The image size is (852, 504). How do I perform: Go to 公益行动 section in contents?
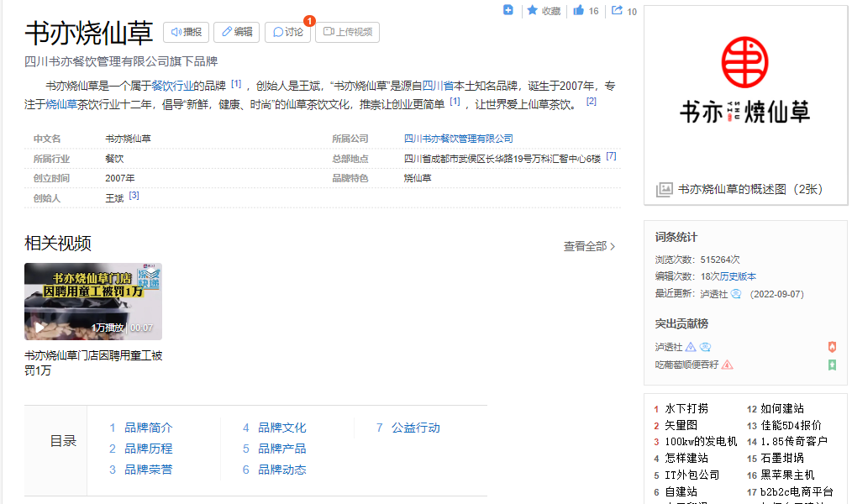415,428
